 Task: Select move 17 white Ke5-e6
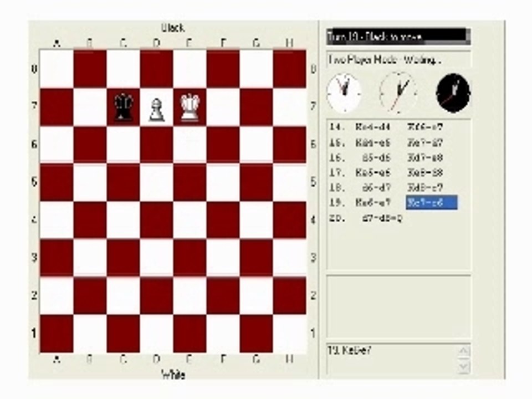[x=372, y=173]
